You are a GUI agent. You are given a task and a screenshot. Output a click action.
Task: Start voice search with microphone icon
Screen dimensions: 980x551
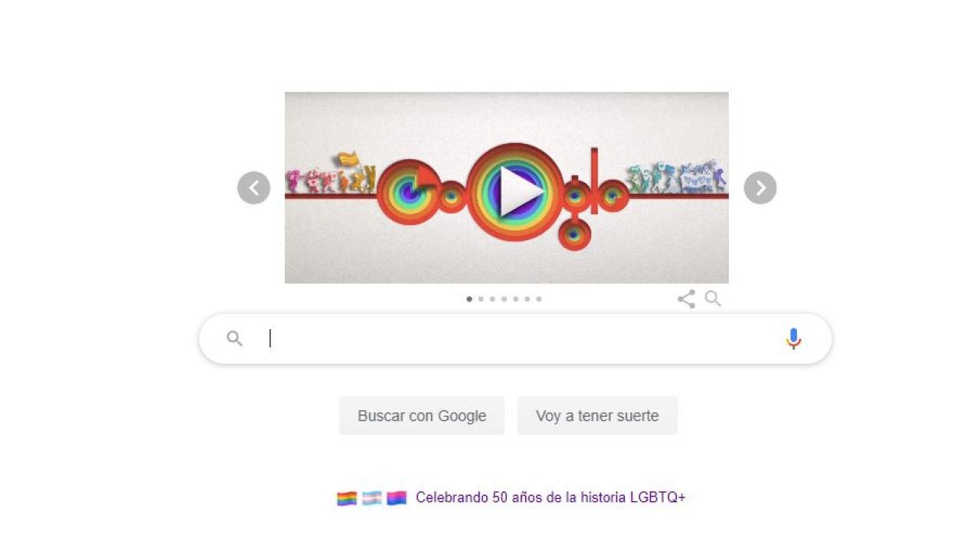(x=794, y=338)
